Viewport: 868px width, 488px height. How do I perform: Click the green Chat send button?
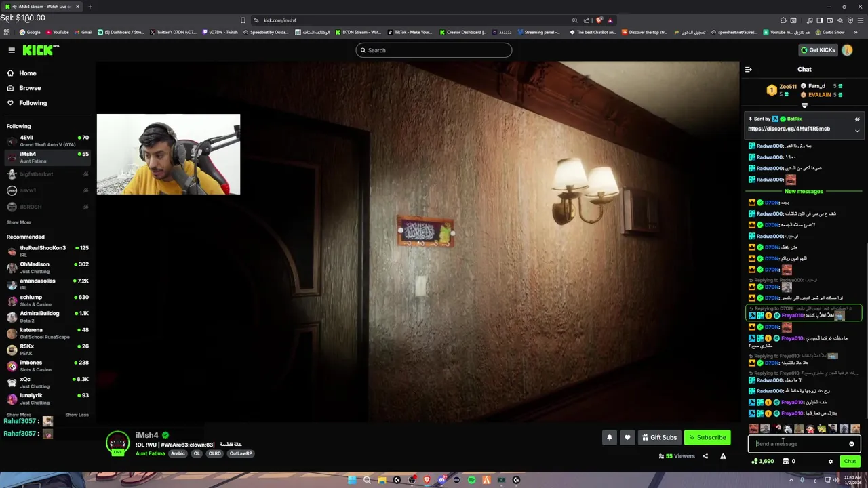click(850, 461)
